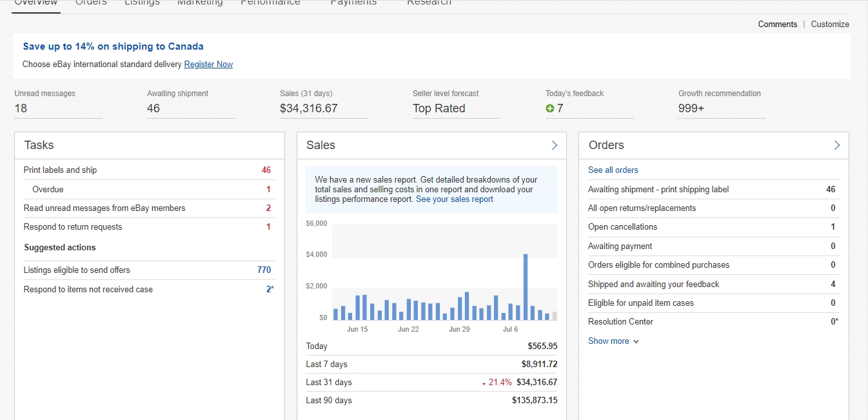Click the tallest bar in sales chart
The height and width of the screenshot is (420, 868).
[x=526, y=287]
